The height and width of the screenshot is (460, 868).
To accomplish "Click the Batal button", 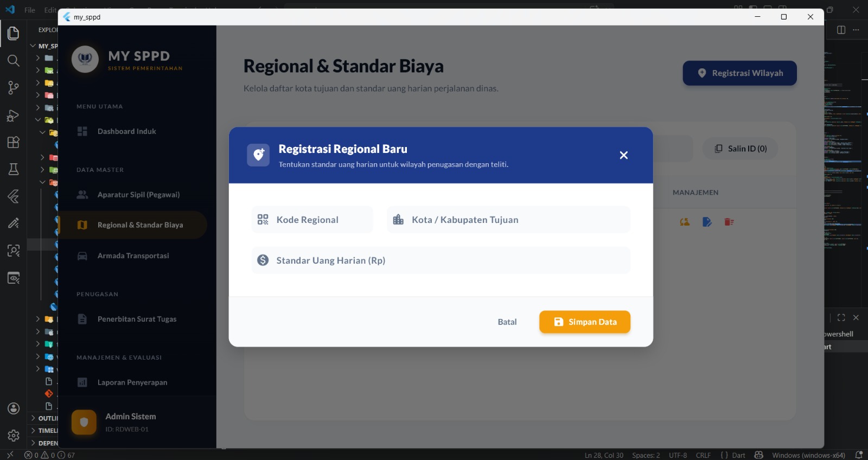I will (507, 322).
